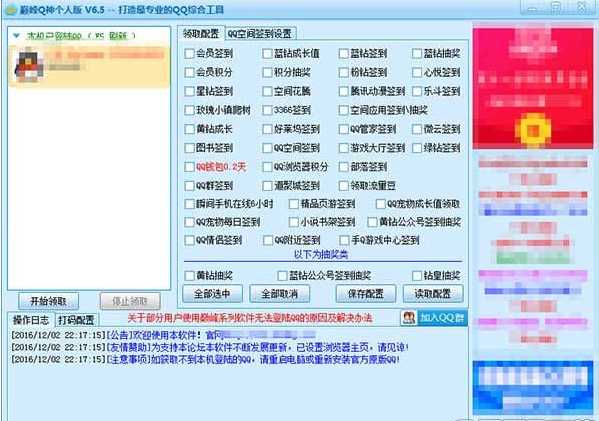Enable 黄钻成长 checkbox

pyautogui.click(x=189, y=129)
